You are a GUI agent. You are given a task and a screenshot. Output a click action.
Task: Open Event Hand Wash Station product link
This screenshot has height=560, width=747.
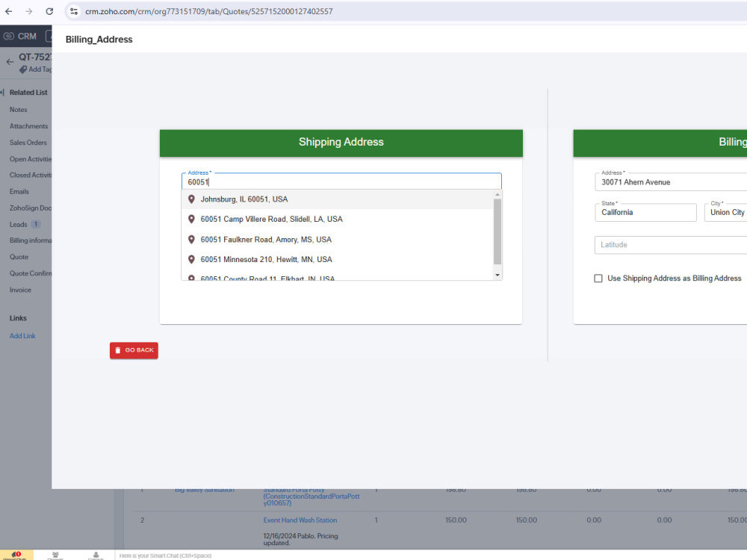[x=300, y=520]
